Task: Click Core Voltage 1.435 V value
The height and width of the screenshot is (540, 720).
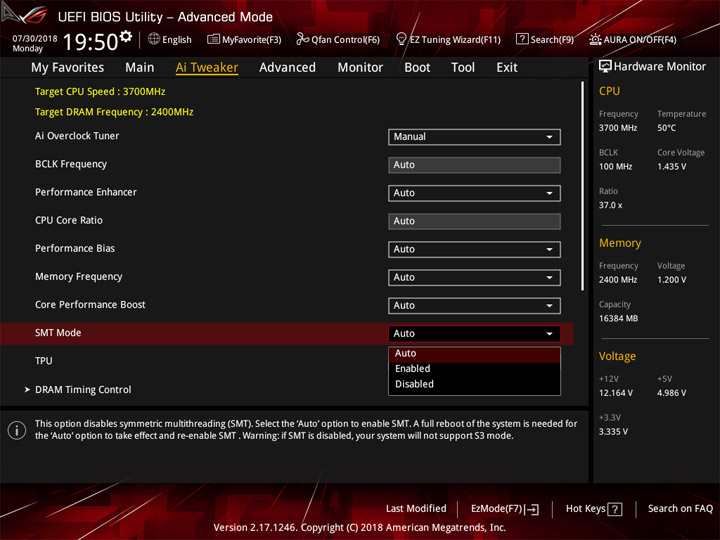Action: tap(671, 167)
